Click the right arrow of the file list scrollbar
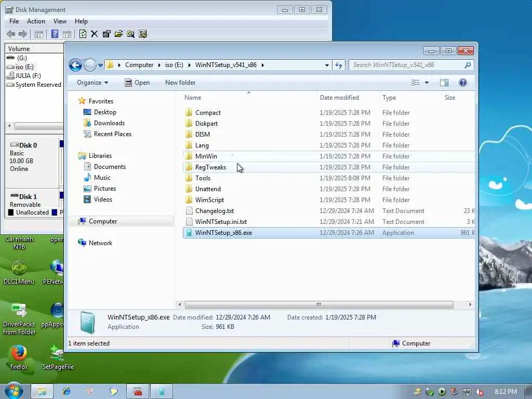532x399 pixels. pyautogui.click(x=470, y=304)
